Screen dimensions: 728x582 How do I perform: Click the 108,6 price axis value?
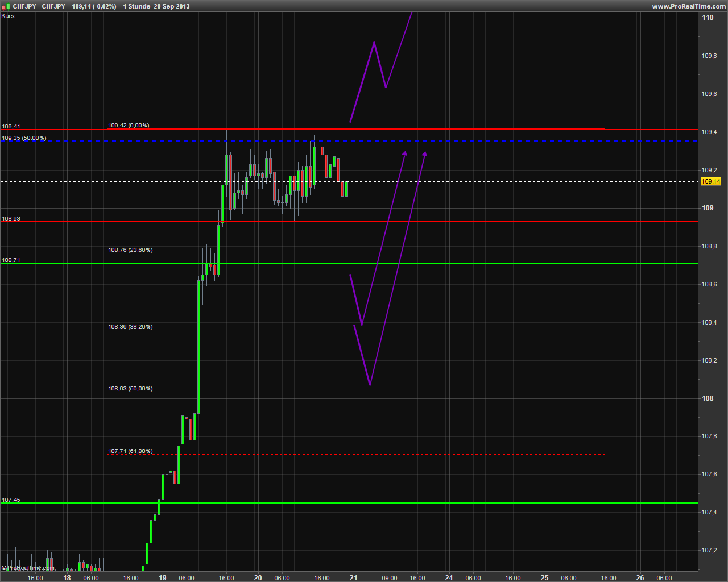709,284
